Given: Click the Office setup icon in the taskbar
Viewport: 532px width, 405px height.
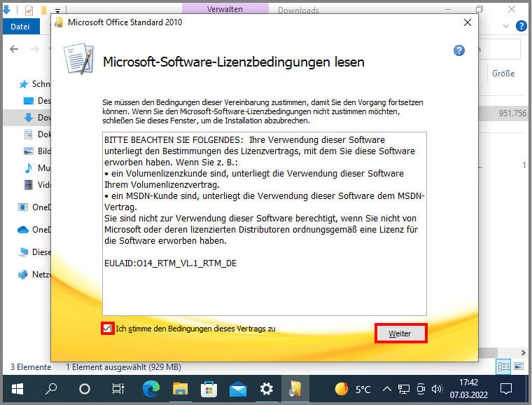Looking at the screenshot, I should pos(295,389).
